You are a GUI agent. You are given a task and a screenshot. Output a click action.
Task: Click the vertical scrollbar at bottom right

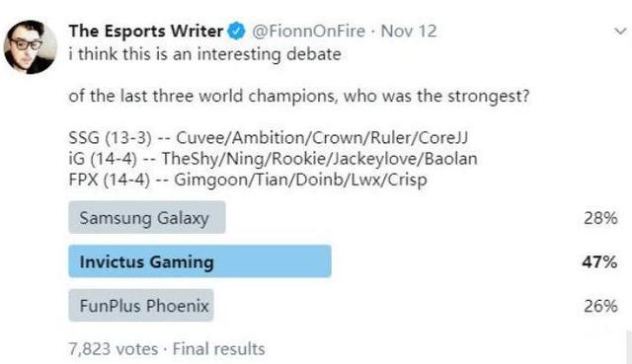tap(629, 347)
